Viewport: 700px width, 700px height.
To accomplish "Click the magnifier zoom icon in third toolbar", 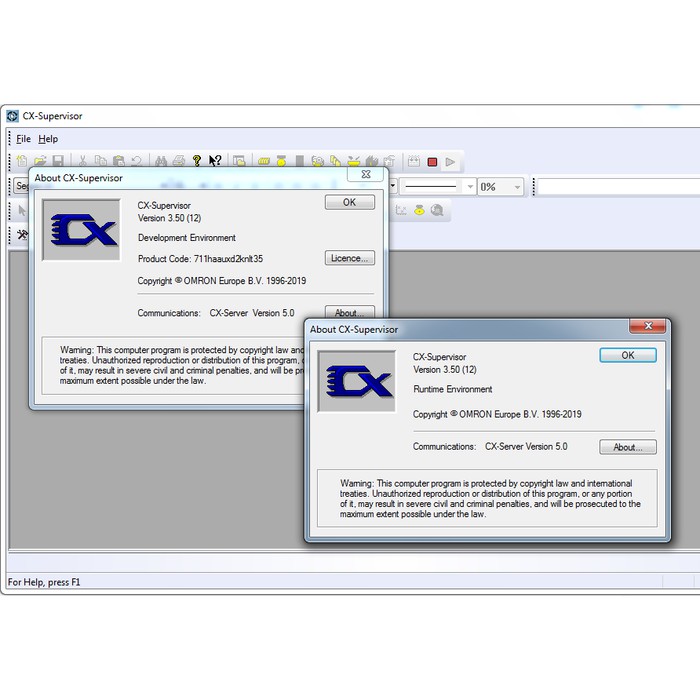I will 437,210.
